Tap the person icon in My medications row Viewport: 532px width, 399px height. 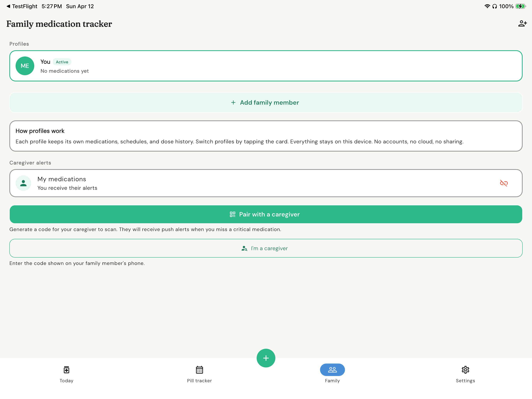coord(23,183)
